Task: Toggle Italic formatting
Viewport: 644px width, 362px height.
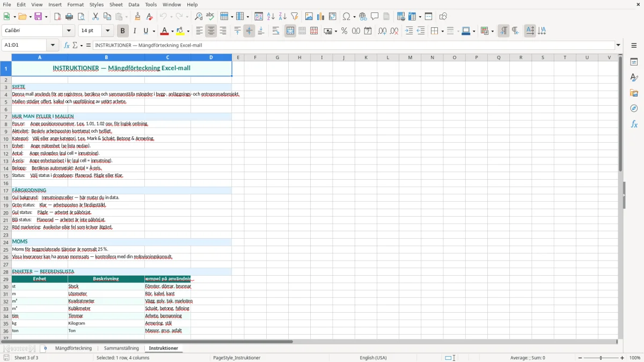Action: pos(135,31)
